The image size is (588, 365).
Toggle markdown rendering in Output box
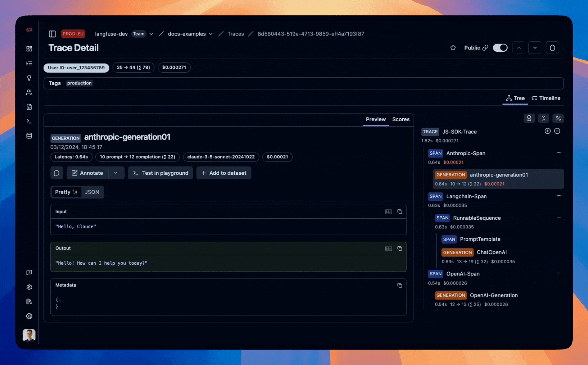click(389, 248)
